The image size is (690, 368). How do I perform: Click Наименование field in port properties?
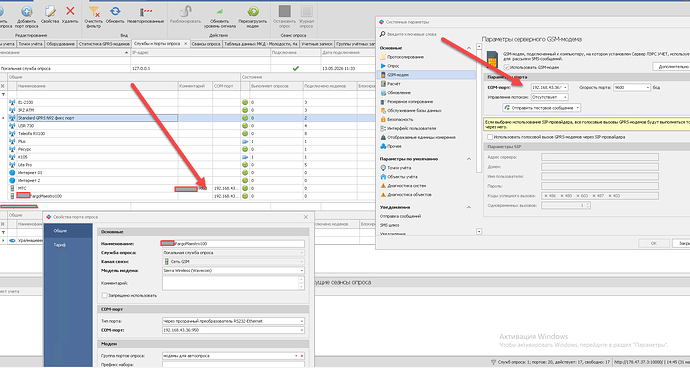coord(233,244)
